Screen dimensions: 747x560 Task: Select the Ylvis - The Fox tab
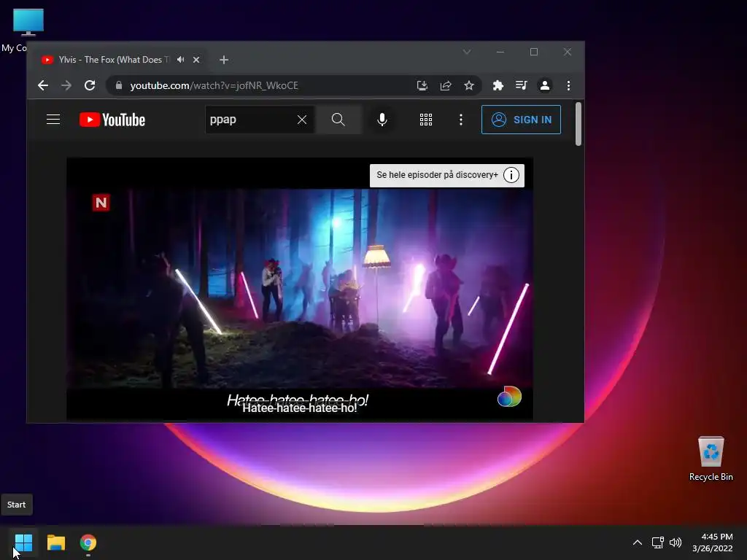coord(113,60)
